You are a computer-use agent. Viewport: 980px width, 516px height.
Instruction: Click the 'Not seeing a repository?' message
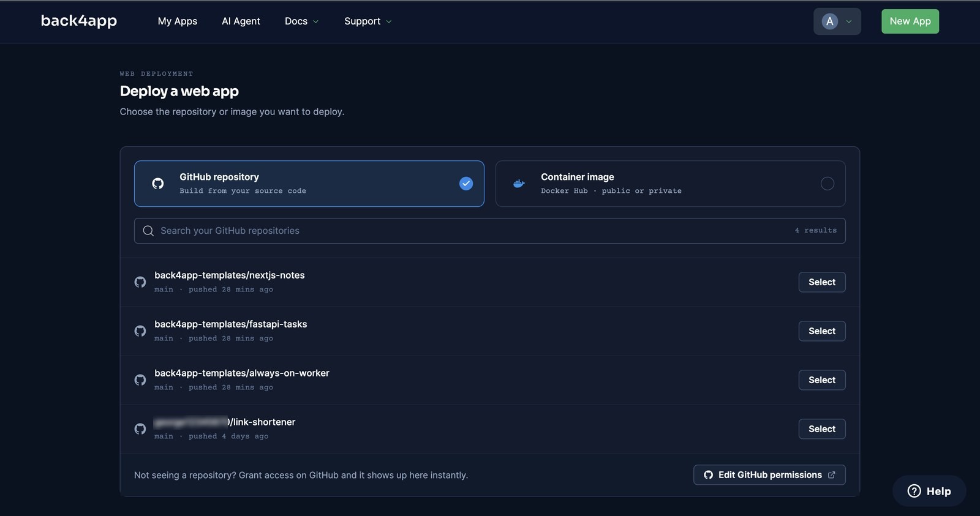pyautogui.click(x=301, y=476)
